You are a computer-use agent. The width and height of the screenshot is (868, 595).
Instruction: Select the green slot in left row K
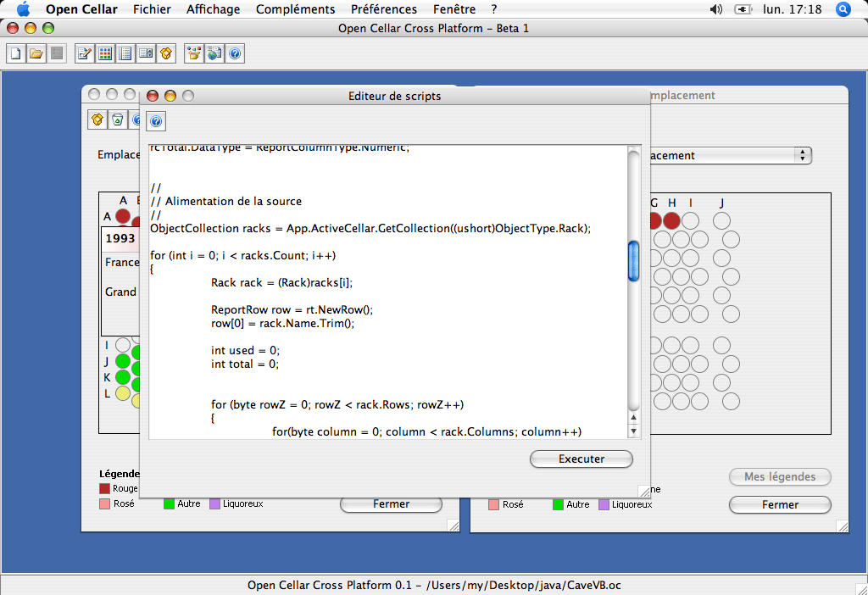(123, 377)
